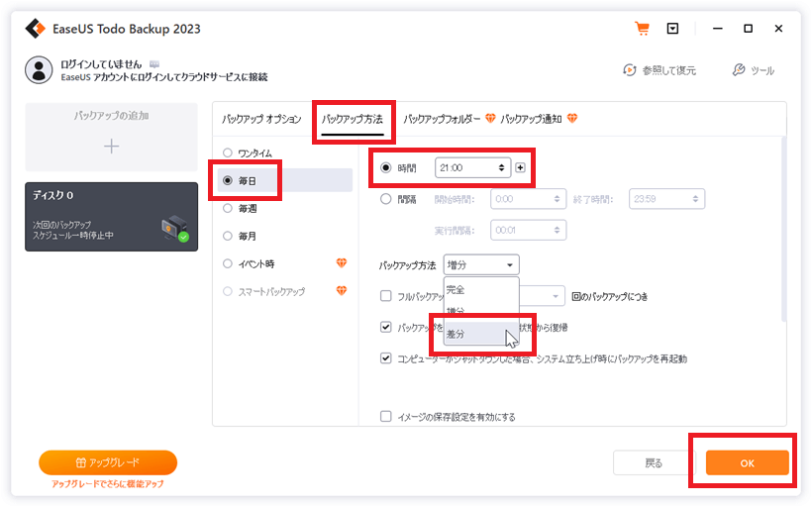Switch to the バックアップ オプション tab

point(261,119)
